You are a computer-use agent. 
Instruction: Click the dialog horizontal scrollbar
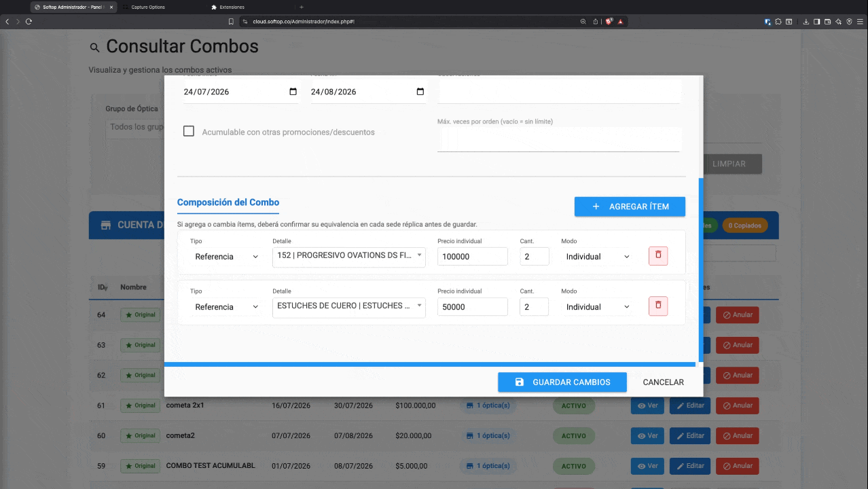(x=430, y=365)
